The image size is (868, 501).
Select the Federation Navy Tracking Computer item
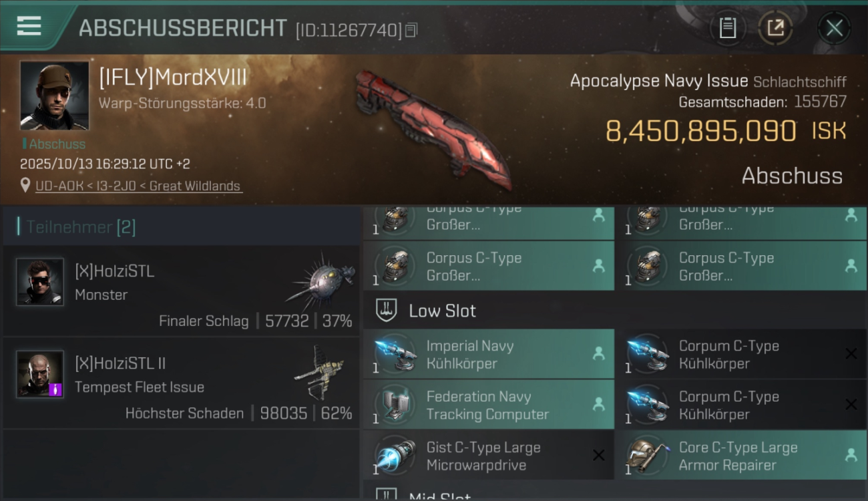tap(489, 405)
